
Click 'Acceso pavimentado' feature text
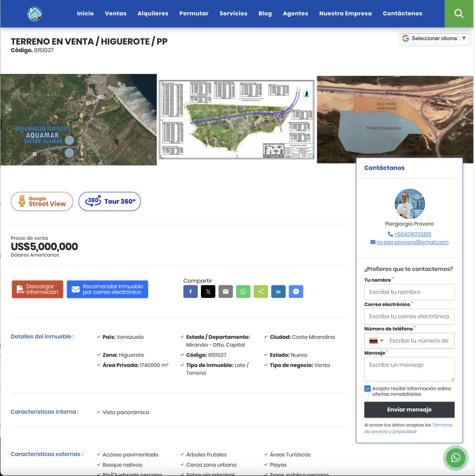130,455
